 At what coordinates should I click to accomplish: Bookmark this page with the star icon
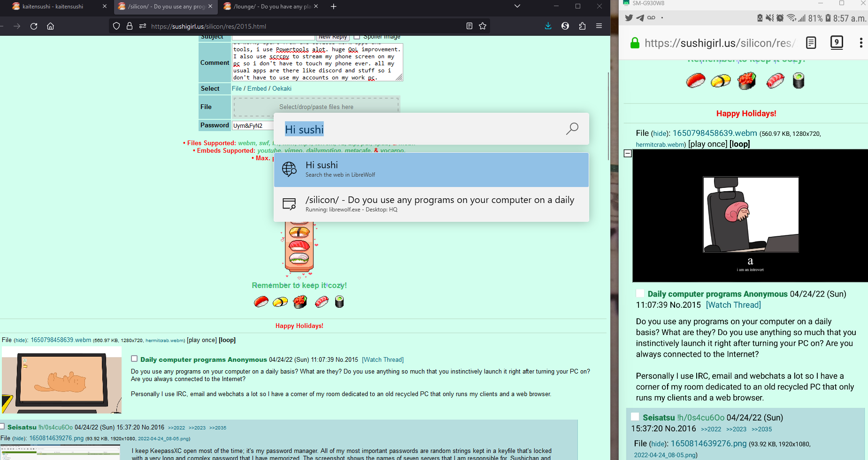coord(483,26)
